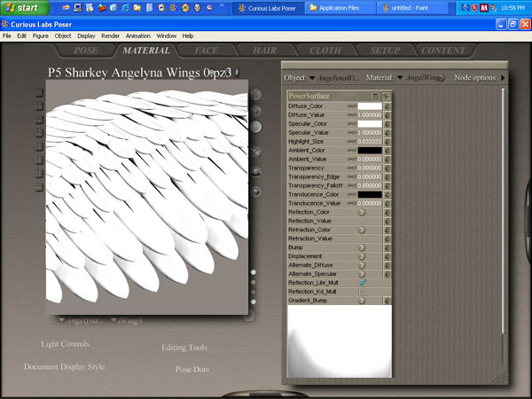Click the node plug icon on Reflection_Value row
The image size is (532, 399).
387,221
